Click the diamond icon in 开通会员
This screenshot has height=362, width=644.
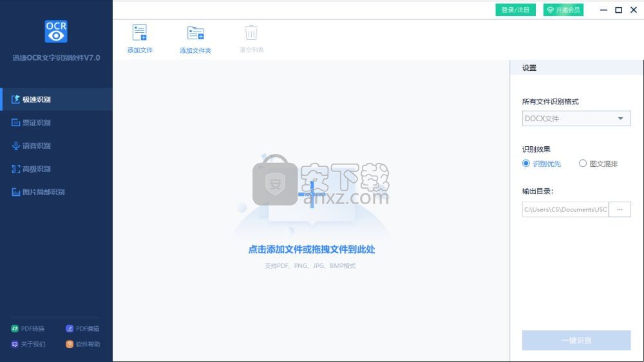pyautogui.click(x=551, y=10)
